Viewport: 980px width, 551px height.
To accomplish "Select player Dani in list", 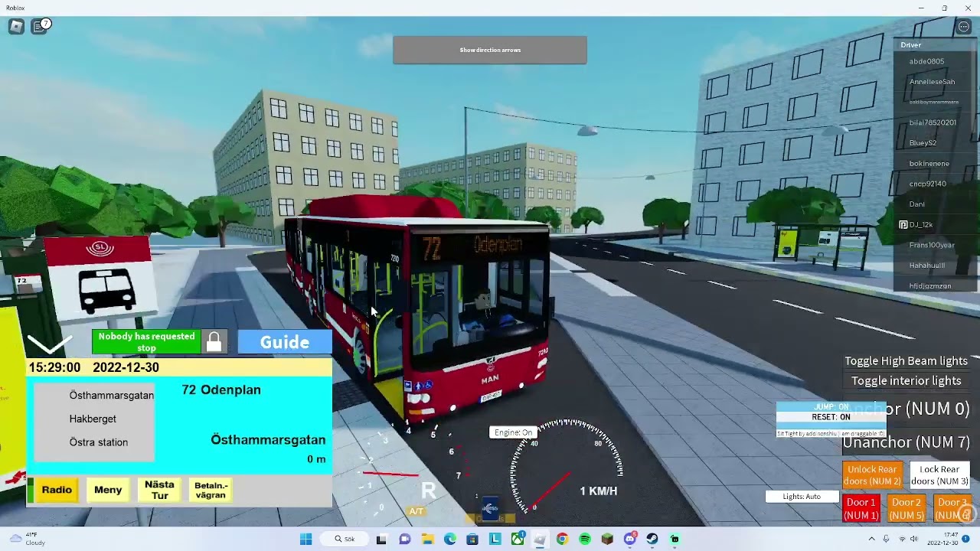I will pos(916,204).
